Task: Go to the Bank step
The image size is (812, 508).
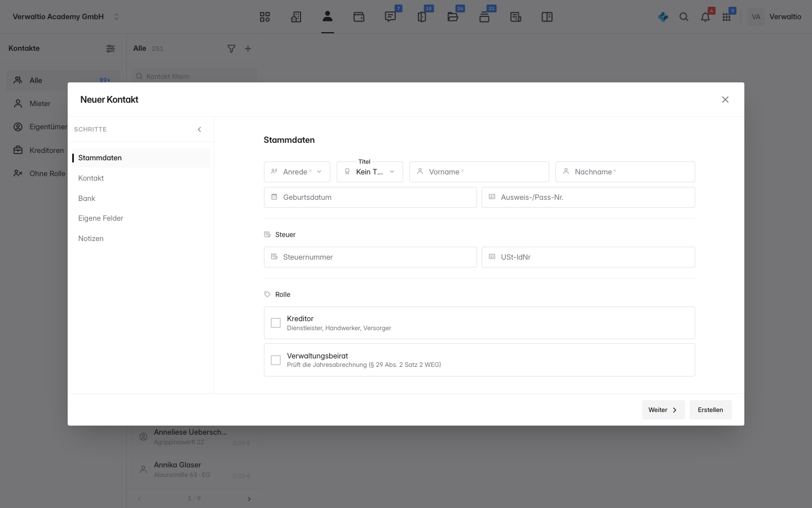Action: pos(141,198)
